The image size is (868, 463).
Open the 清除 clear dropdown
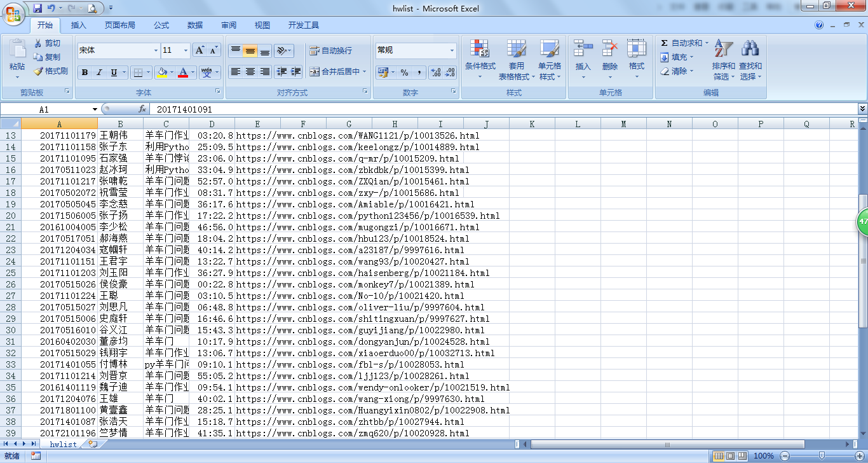677,71
